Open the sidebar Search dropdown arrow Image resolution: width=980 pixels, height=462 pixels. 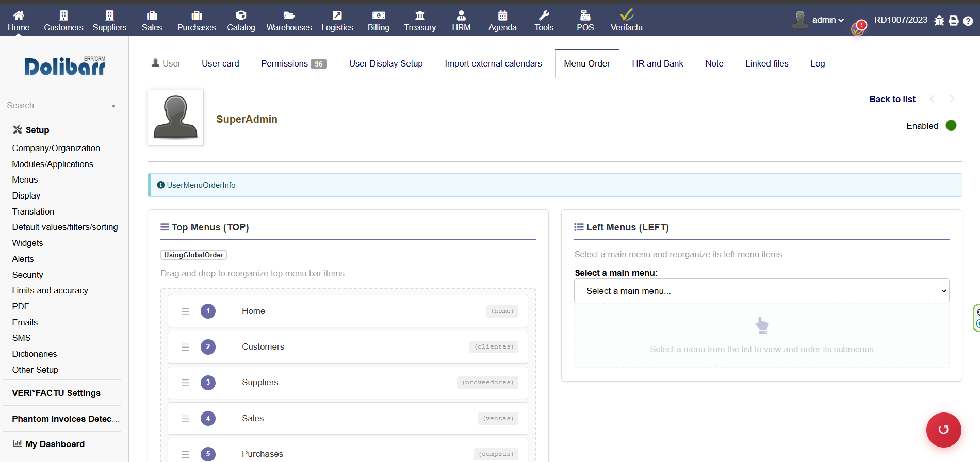click(113, 106)
